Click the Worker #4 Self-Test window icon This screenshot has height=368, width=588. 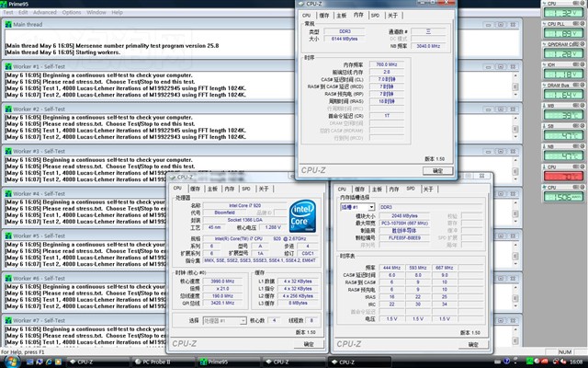coord(8,193)
